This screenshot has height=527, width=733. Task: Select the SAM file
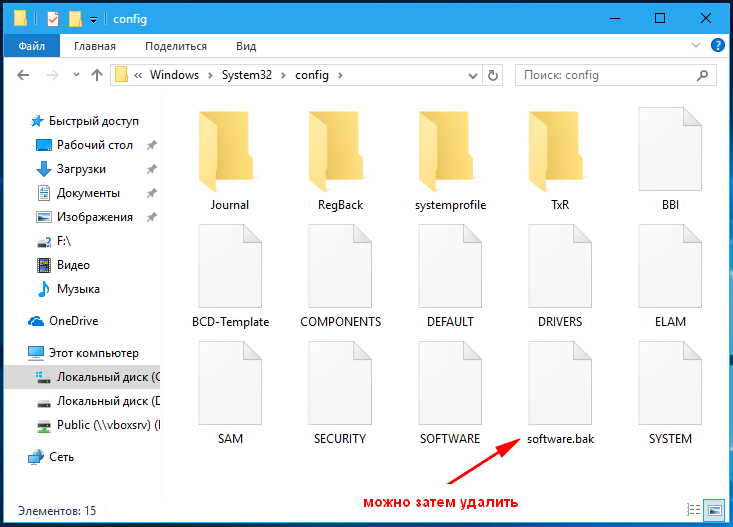coord(230,394)
